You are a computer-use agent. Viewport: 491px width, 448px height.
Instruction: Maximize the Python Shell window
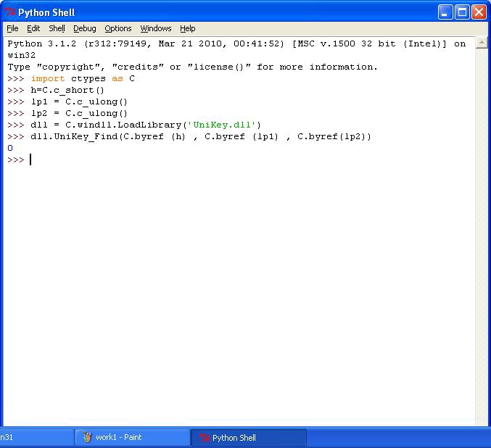click(x=462, y=12)
